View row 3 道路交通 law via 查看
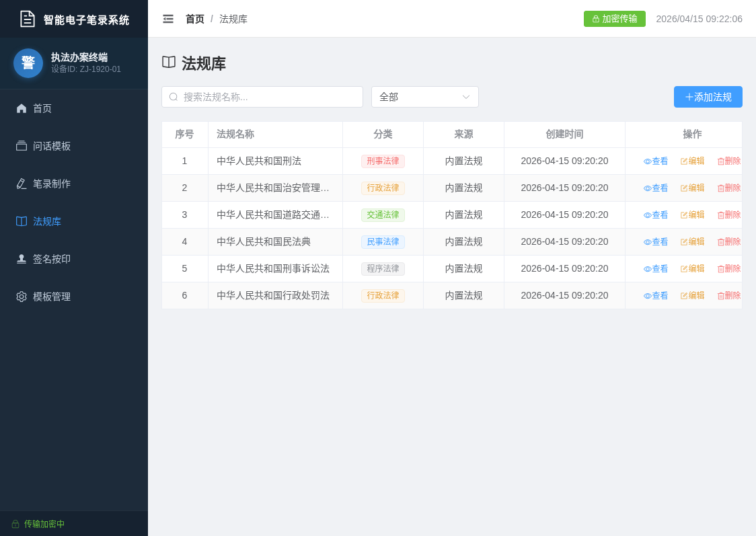This screenshot has height=536, width=756. 656,215
